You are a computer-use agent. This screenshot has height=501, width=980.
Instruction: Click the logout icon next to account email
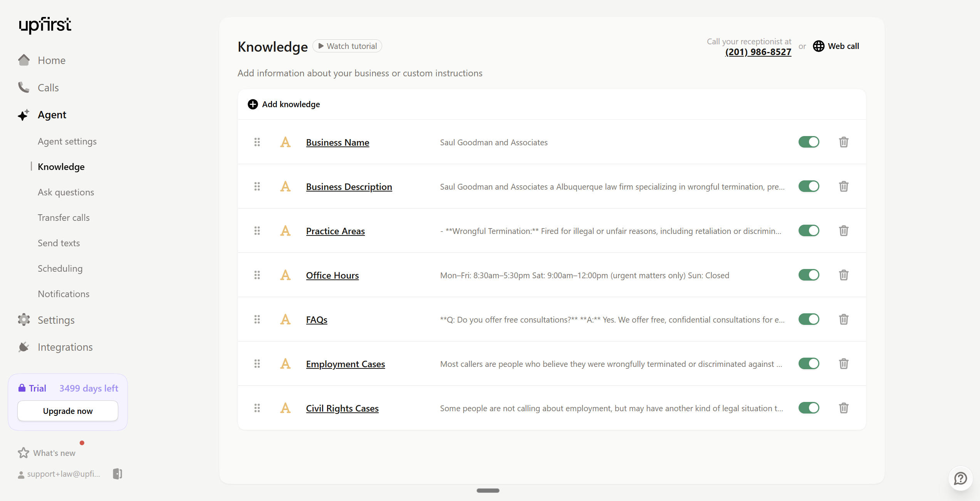pyautogui.click(x=117, y=474)
